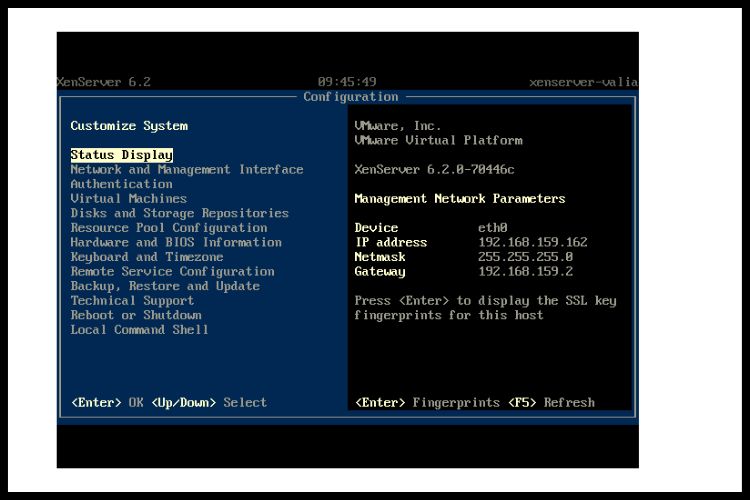Click the <F5> Refresh hint
The width and height of the screenshot is (750, 500).
551,402
